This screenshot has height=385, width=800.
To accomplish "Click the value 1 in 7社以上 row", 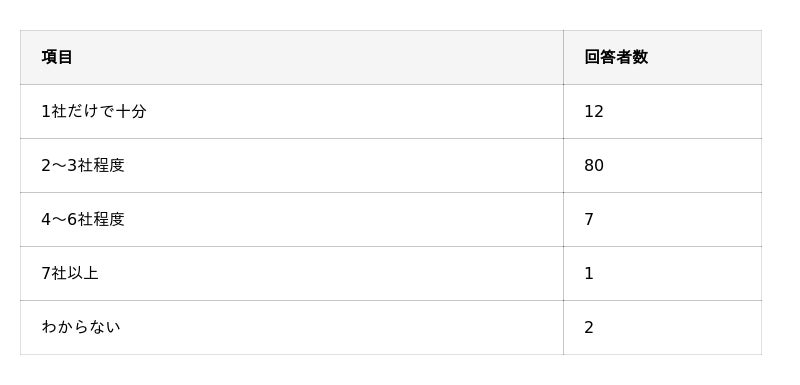I will coord(662,273).
